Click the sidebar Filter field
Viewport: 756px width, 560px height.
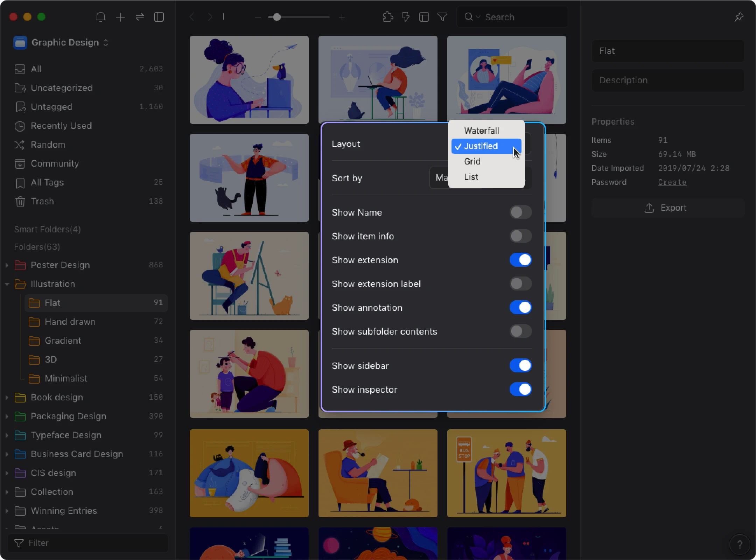point(87,543)
